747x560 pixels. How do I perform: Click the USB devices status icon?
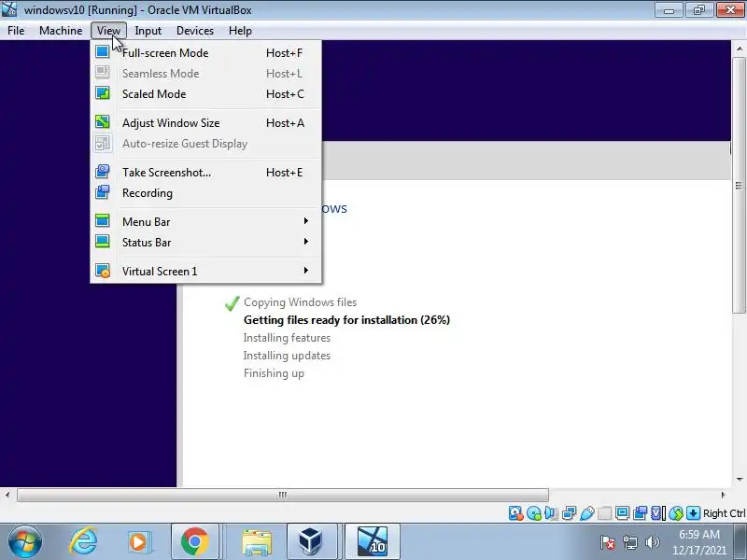587,512
